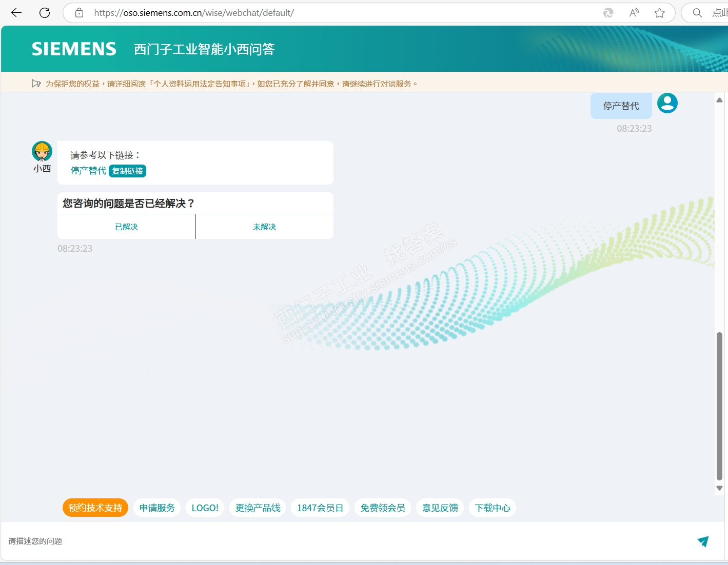Focus the 请描述您的问题 input field
The image size is (728, 565).
tap(349, 541)
